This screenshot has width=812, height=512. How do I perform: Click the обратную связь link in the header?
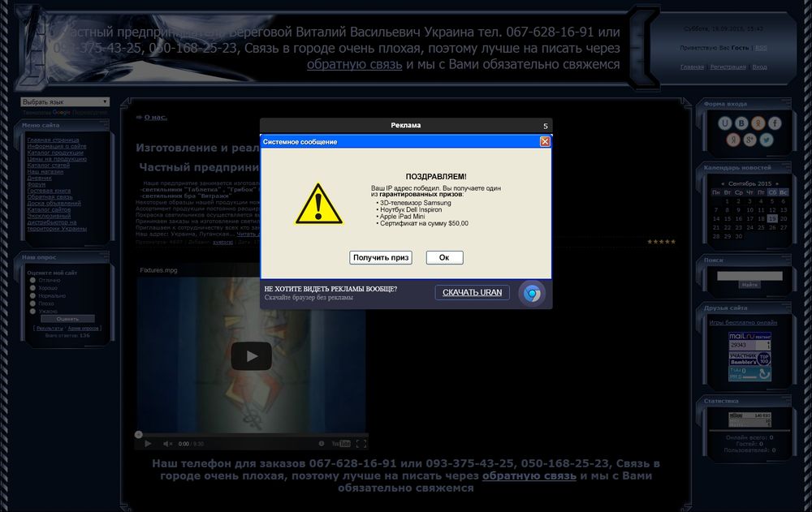point(354,65)
